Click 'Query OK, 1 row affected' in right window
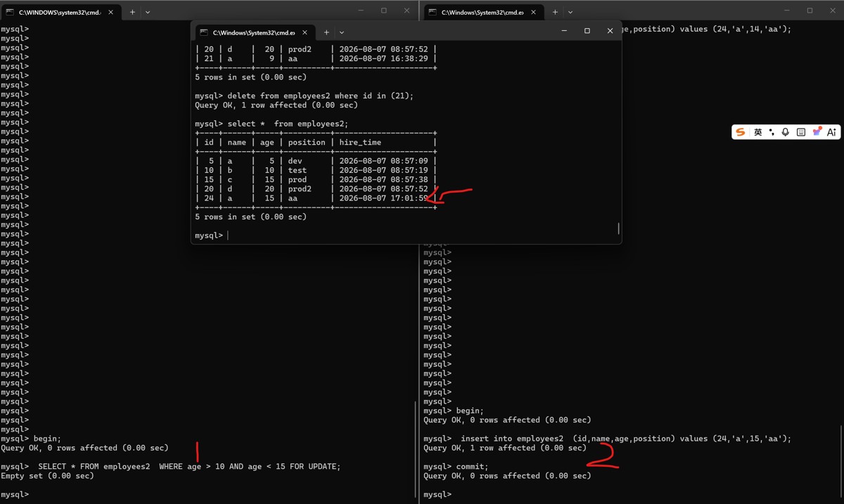This screenshot has width=844, height=504. [x=505, y=448]
